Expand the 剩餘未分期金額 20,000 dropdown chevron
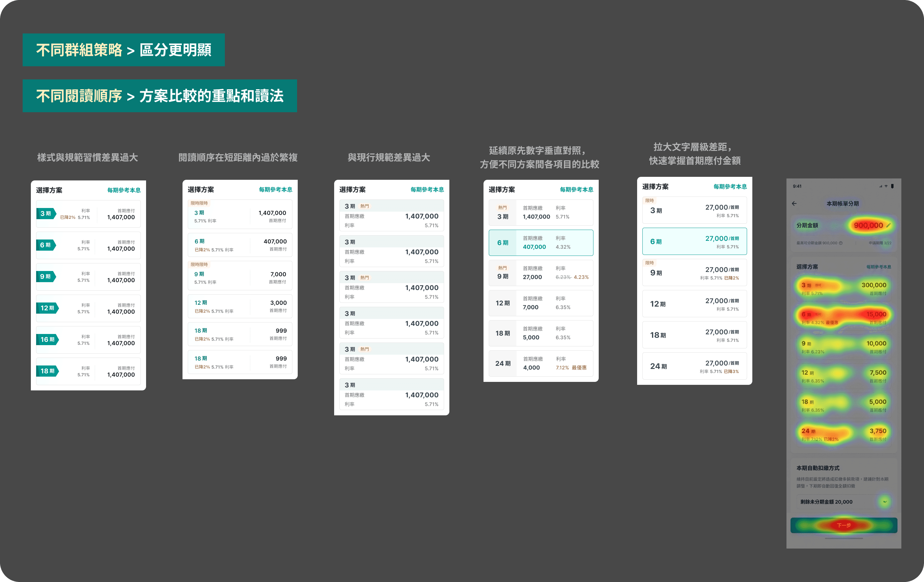Image resolution: width=924 pixels, height=582 pixels. pyautogui.click(x=885, y=502)
